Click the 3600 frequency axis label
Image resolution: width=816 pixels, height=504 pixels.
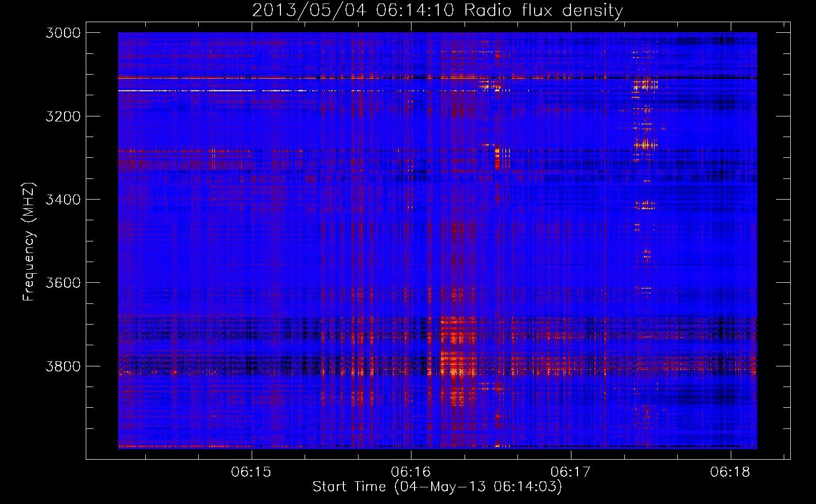click(63, 283)
